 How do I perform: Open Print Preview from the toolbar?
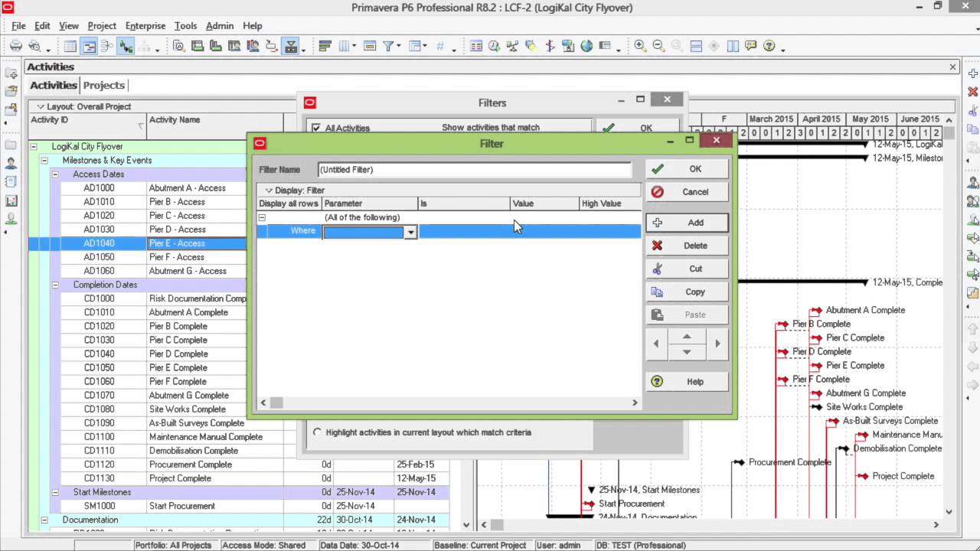[x=34, y=46]
